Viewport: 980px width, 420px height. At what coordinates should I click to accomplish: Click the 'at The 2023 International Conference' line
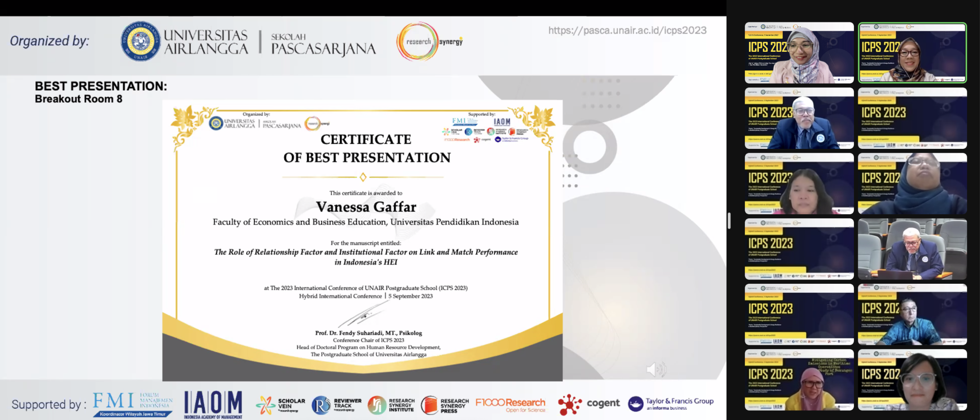click(366, 288)
